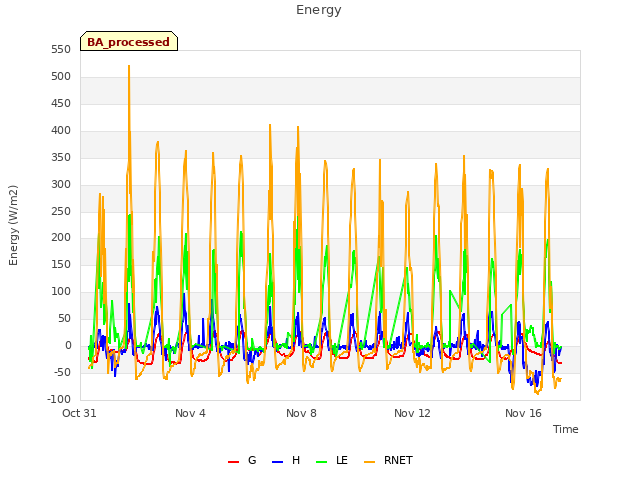Click the 550 y-axis tick label
Screen dimensions: 640x480
coord(61,50)
